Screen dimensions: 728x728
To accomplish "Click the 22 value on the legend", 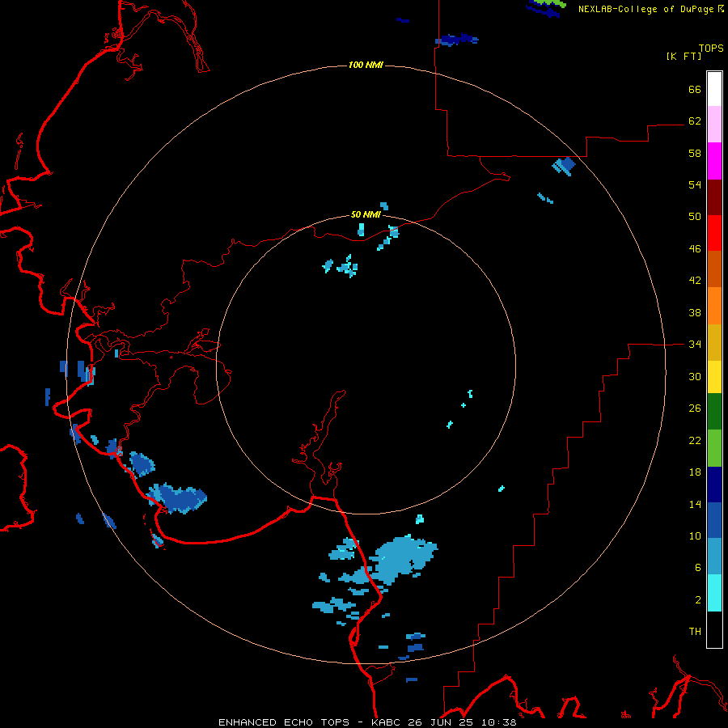I will coord(695,440).
